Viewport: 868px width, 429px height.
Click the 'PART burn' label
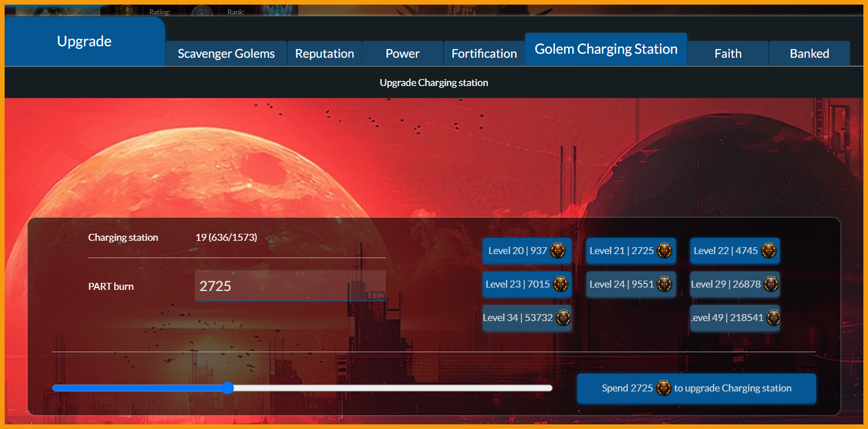[x=111, y=286]
